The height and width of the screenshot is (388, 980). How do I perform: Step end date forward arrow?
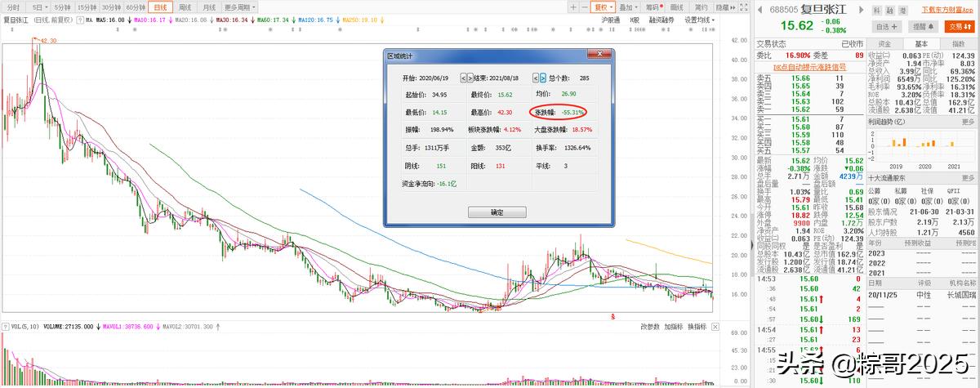click(543, 78)
